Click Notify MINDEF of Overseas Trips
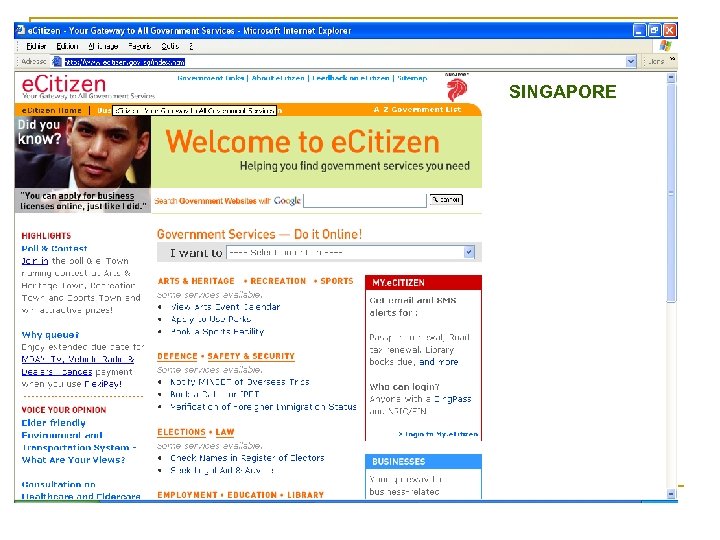This screenshot has height=540, width=720. pyautogui.click(x=240, y=382)
